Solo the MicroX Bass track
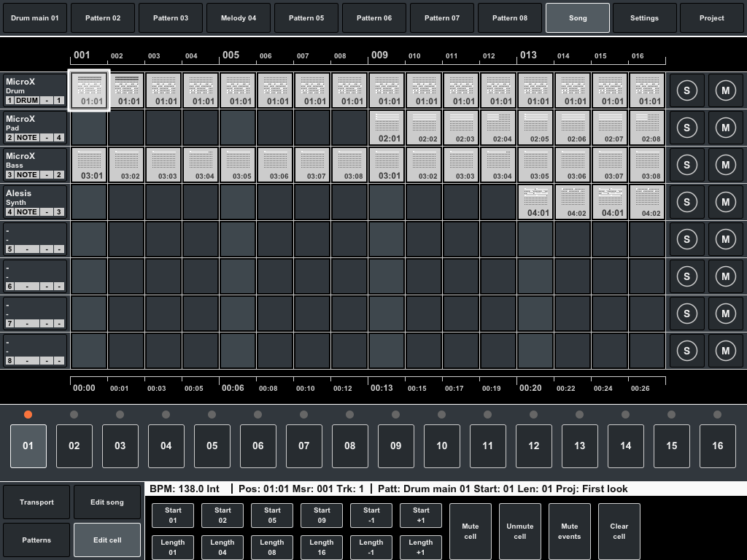Viewport: 747px width, 560px height. coord(686,165)
